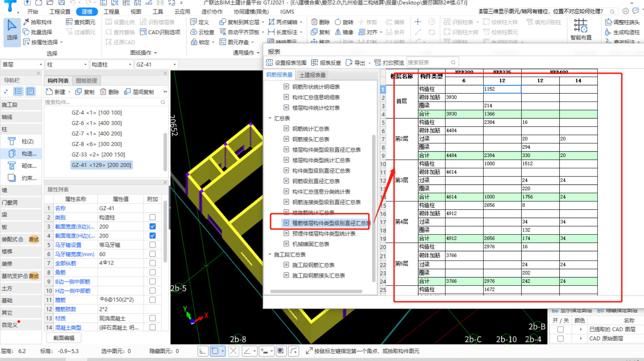The height and width of the screenshot is (361, 644).
Task: Click the list view icon in 导航栏
Action: point(18,92)
